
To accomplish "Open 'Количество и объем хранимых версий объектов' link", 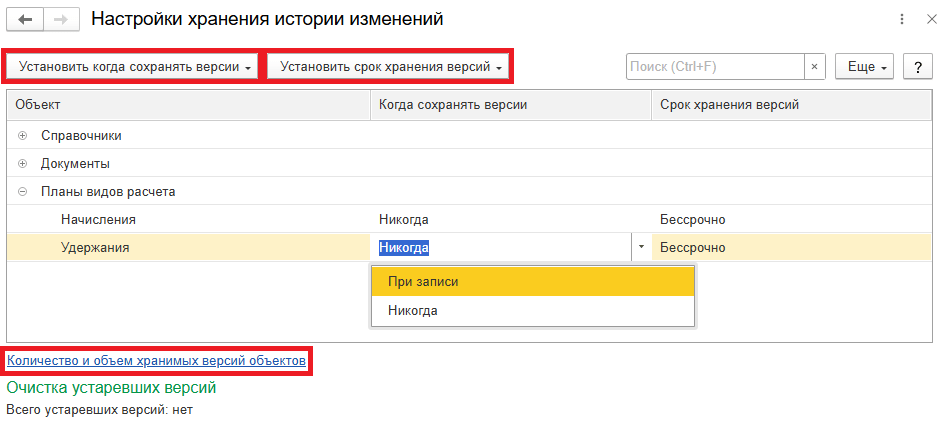I will tap(156, 361).
